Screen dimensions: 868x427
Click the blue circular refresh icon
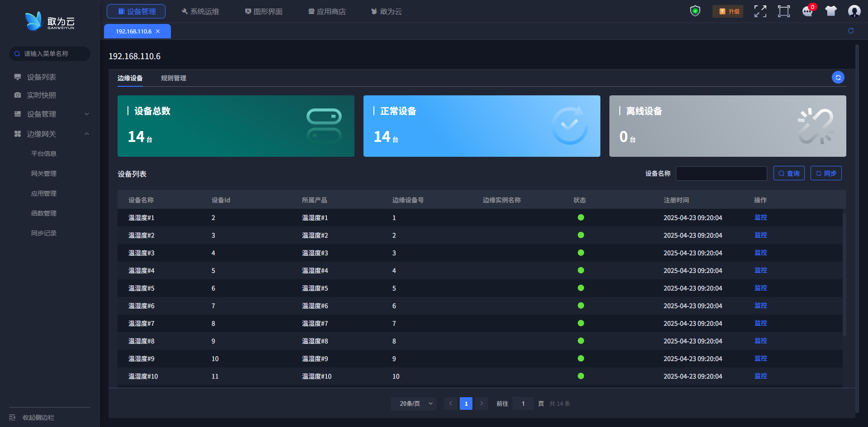pyautogui.click(x=838, y=78)
